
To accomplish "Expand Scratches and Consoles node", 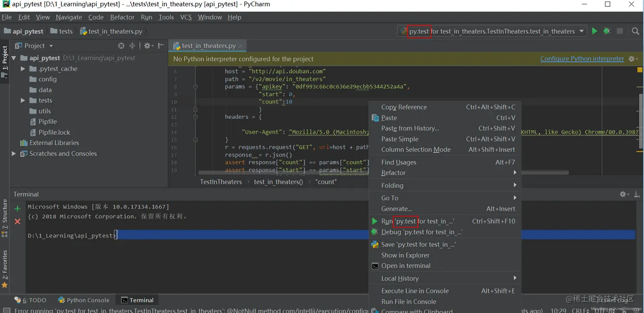I will click(x=14, y=154).
